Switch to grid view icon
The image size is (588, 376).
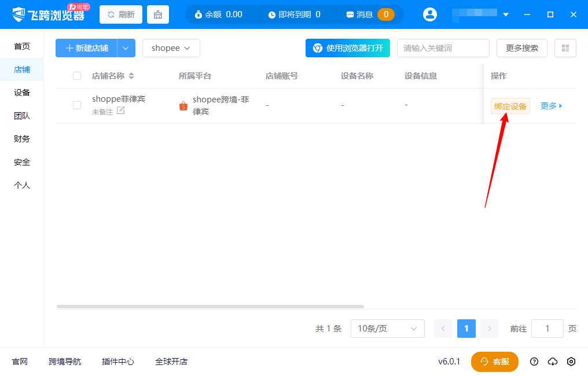(x=565, y=48)
